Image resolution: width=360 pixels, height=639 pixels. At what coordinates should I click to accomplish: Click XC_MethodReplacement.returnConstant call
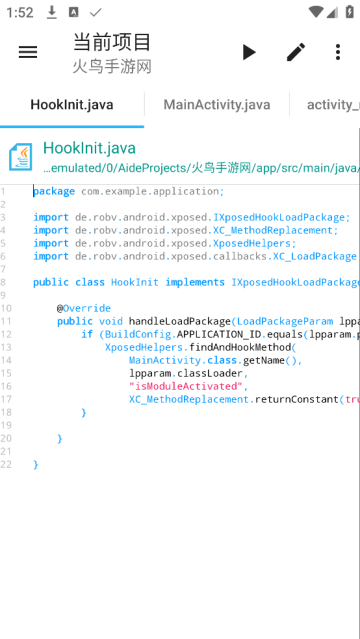click(x=234, y=399)
